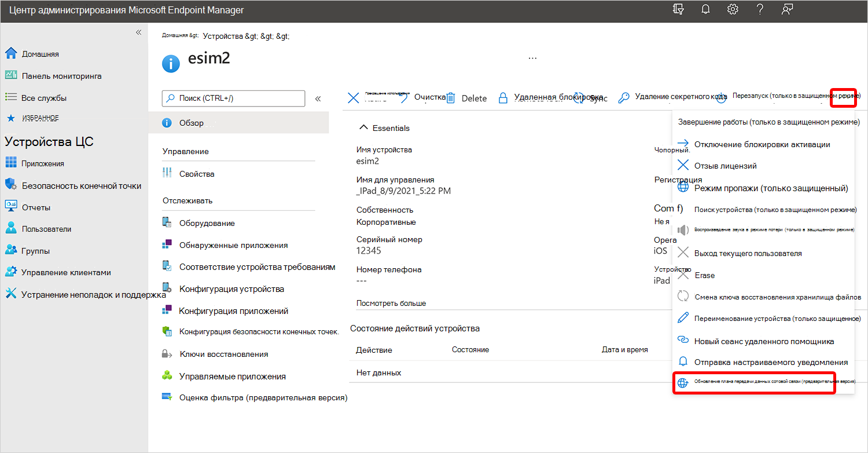Click the blue info icon beside esim2 title

[171, 64]
